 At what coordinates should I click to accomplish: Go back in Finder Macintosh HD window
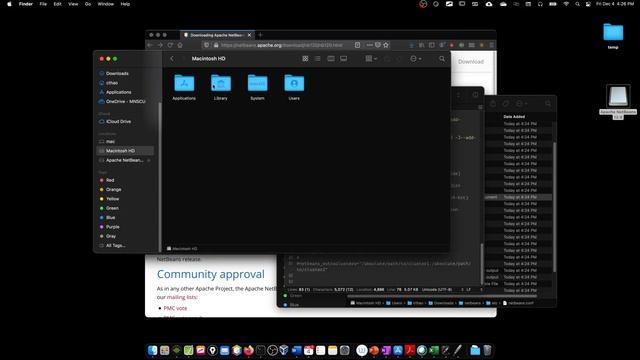(172, 59)
